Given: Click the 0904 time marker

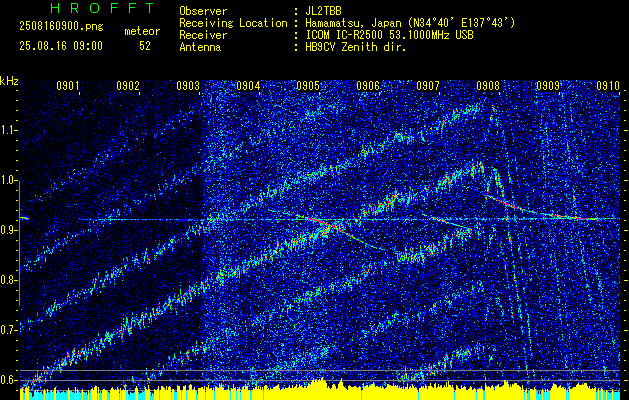Looking at the screenshot, I should (x=248, y=85).
